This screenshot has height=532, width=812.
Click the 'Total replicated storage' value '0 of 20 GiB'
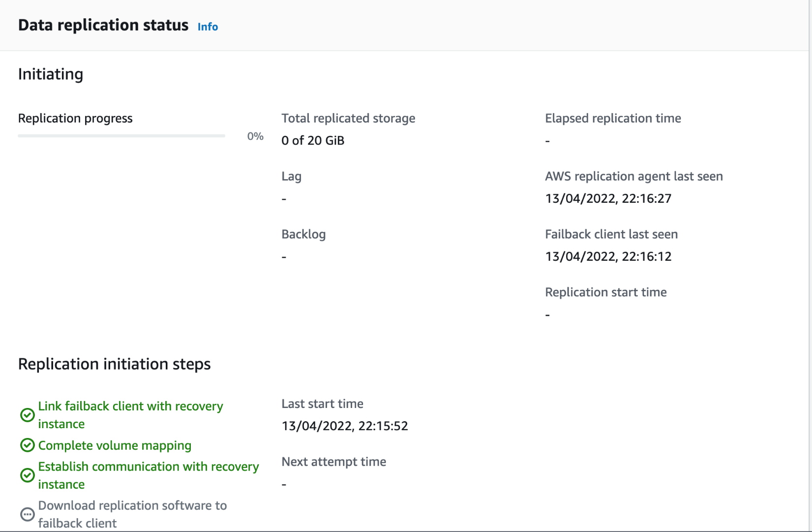312,140
